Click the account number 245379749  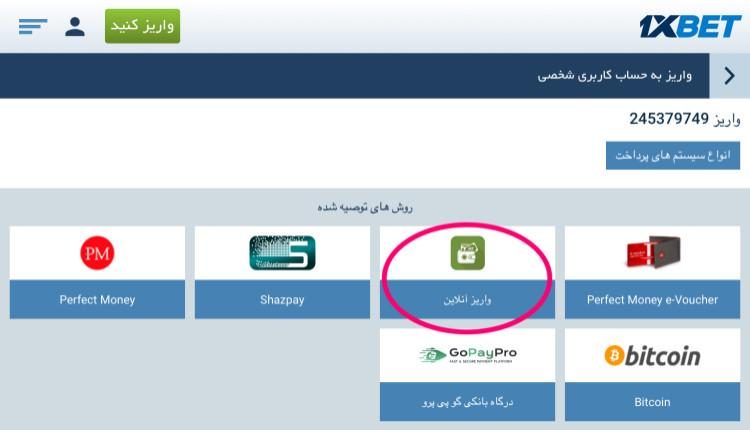click(669, 119)
